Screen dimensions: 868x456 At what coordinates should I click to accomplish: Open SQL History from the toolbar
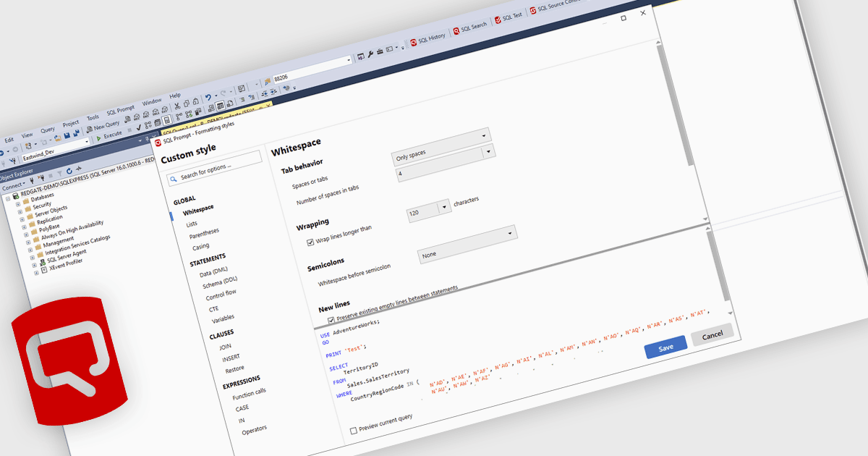(x=427, y=38)
